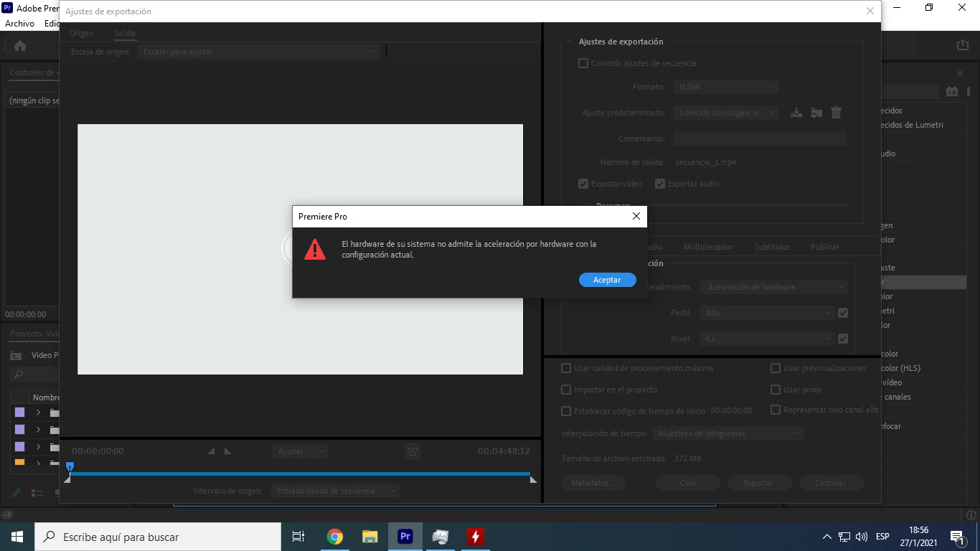Click the Project panel search magnifier icon
The width and height of the screenshot is (980, 551).
(19, 375)
